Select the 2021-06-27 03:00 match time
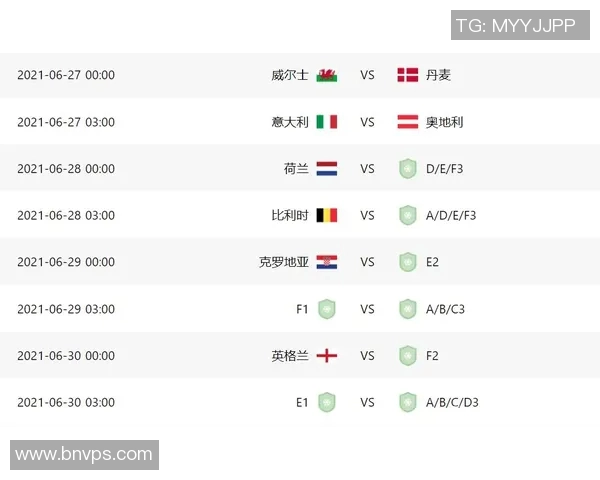This screenshot has width=600, height=480. click(x=66, y=122)
